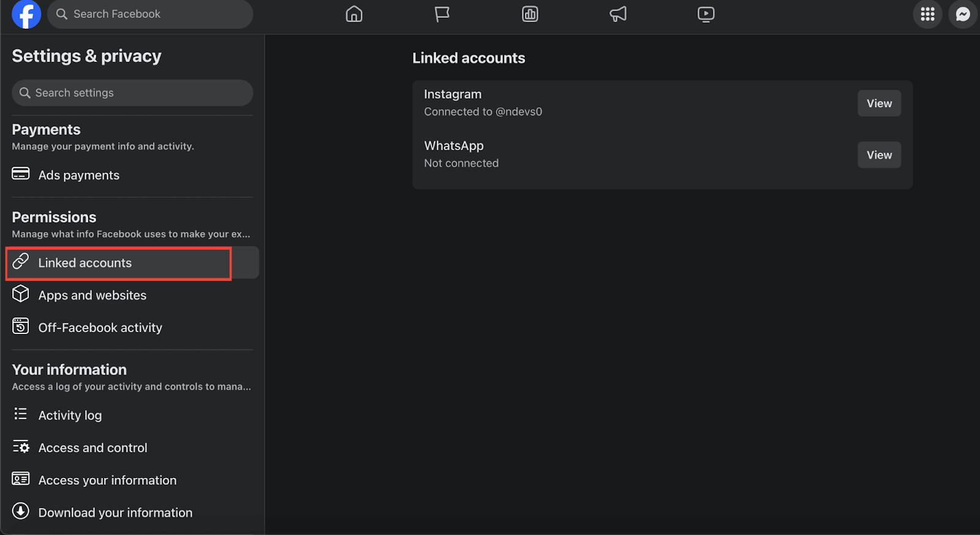
Task: Click the Download your information arrow icon
Action: point(21,511)
